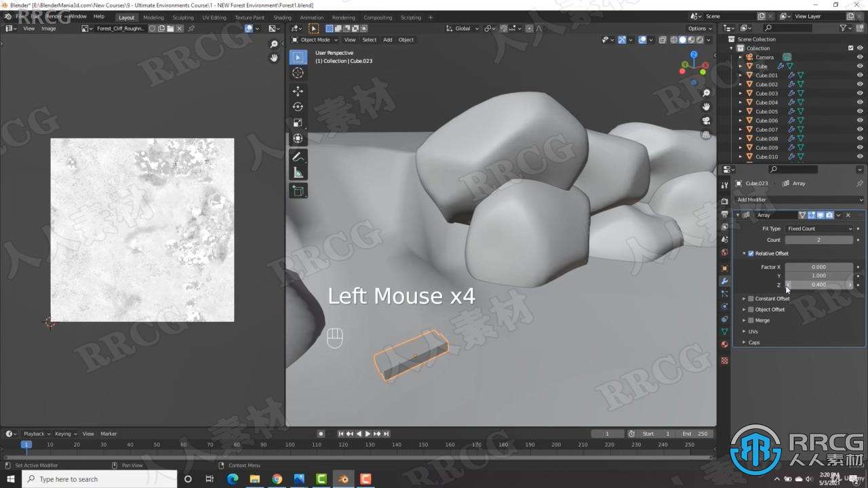
Task: Click Windows taskbar search box
Action: coord(99,479)
